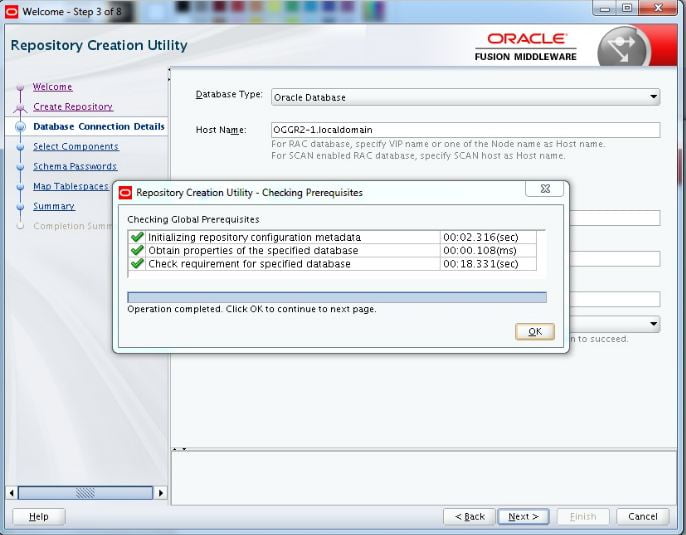
Task: Click the Database Type label
Action: pyautogui.click(x=229, y=94)
